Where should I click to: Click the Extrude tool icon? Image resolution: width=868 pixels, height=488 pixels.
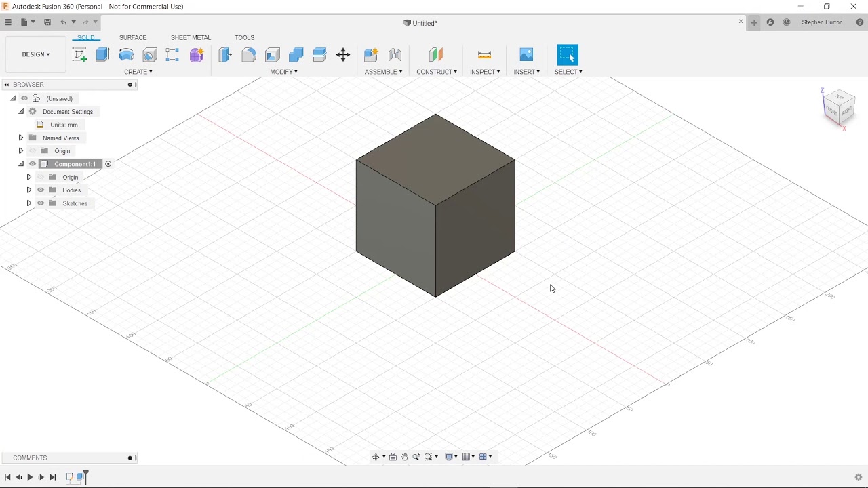point(102,55)
